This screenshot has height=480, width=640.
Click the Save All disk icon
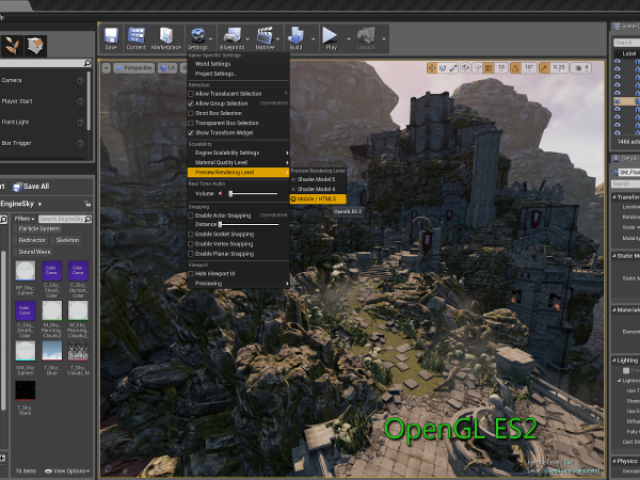17,187
